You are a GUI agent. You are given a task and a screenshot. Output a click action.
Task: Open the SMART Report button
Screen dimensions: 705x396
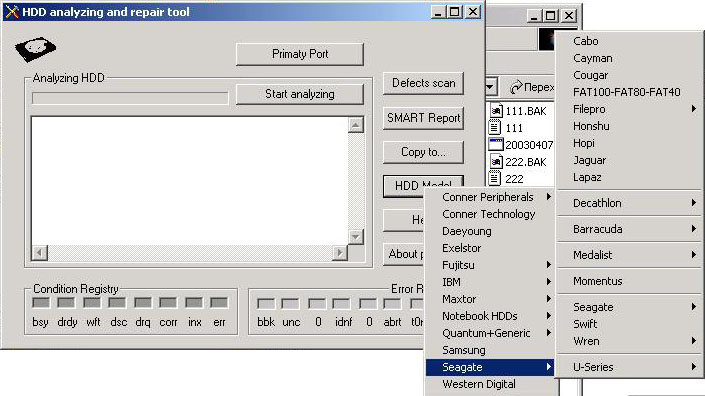point(424,118)
